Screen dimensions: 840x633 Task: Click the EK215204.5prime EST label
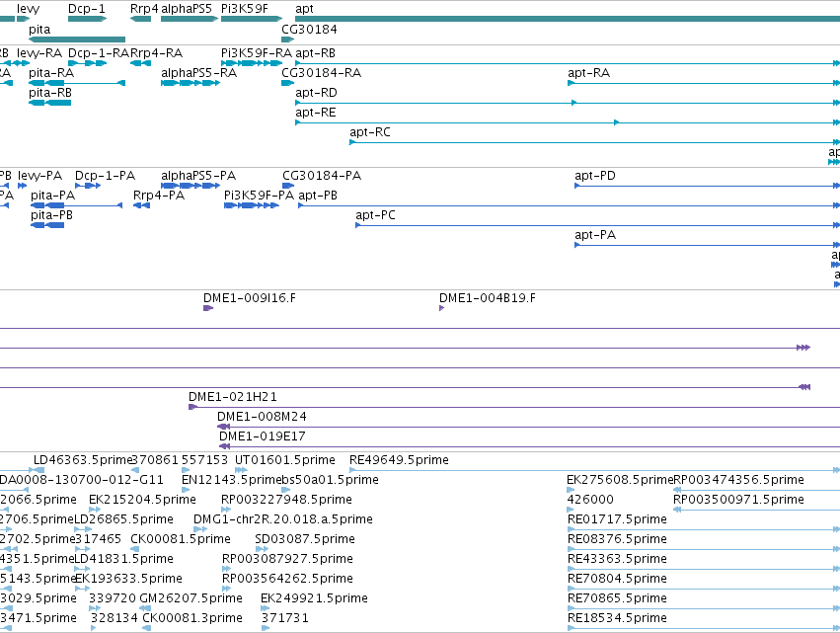pyautogui.click(x=142, y=500)
